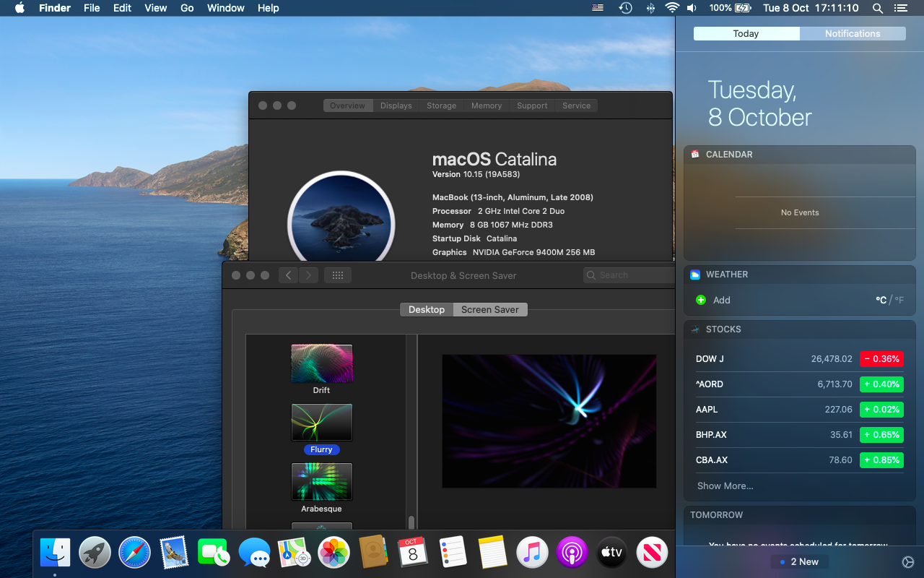Toggle AAPL change badge +0.02%

(x=881, y=410)
